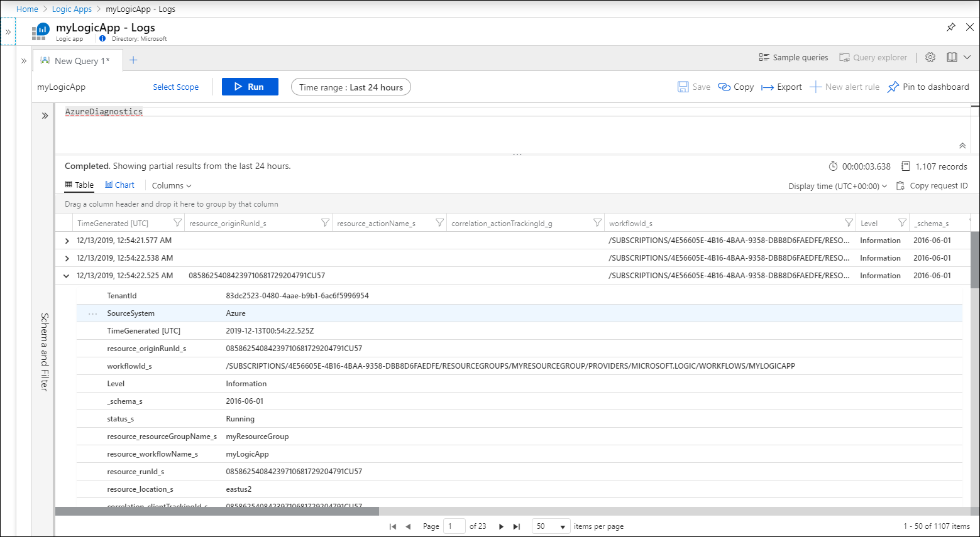Expand the chevron next to book icon

(967, 57)
